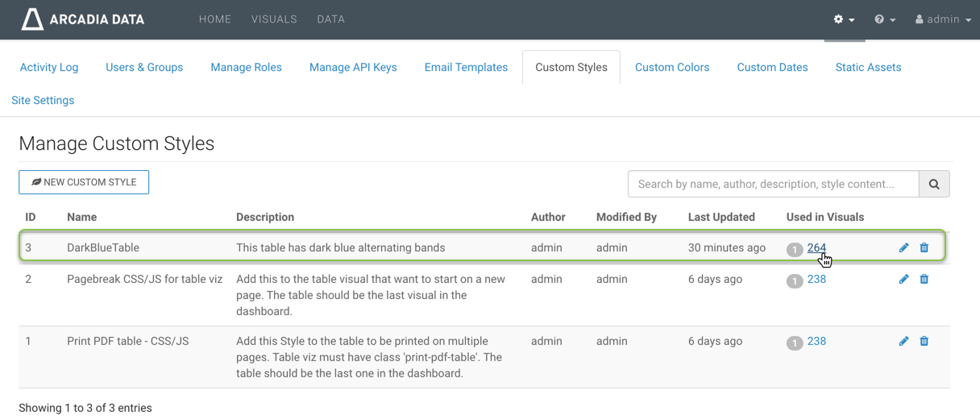
Task: Click the custom styles search field
Action: click(x=773, y=184)
